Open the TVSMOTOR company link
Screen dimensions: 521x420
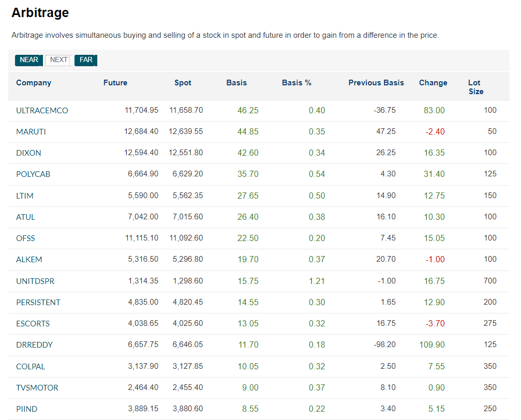tap(37, 388)
